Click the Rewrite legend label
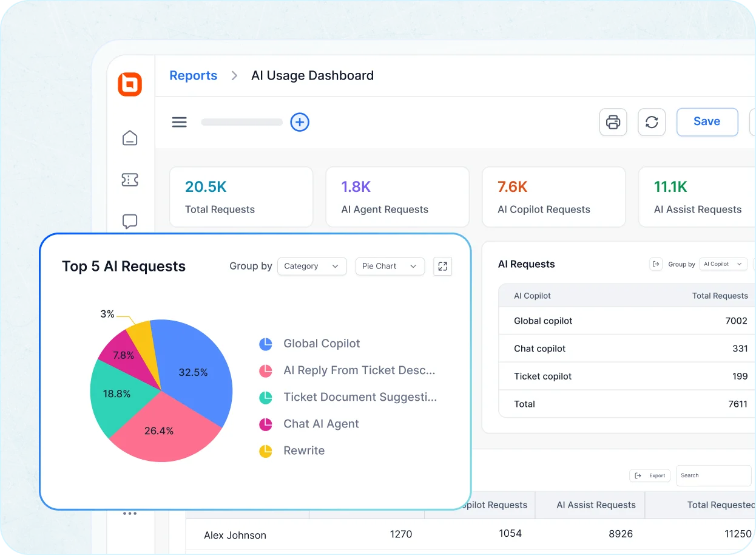The image size is (756, 555). 304,451
